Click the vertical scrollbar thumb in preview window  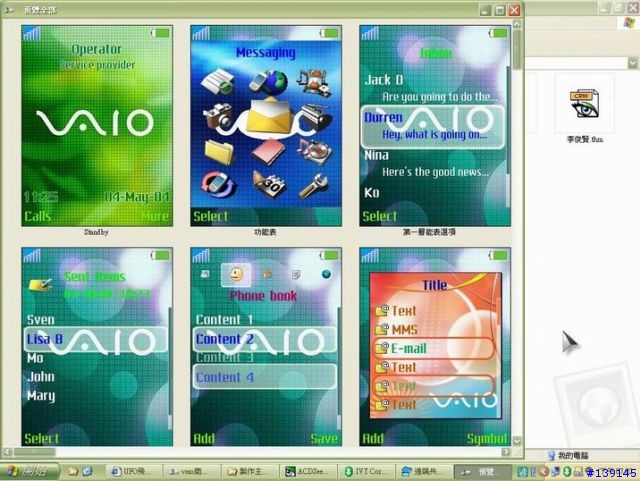click(x=517, y=49)
